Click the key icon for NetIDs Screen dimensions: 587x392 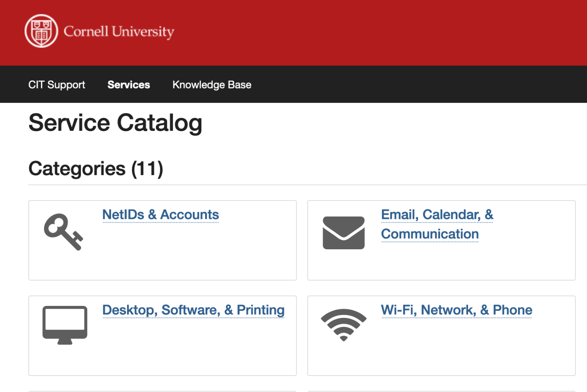click(x=63, y=232)
